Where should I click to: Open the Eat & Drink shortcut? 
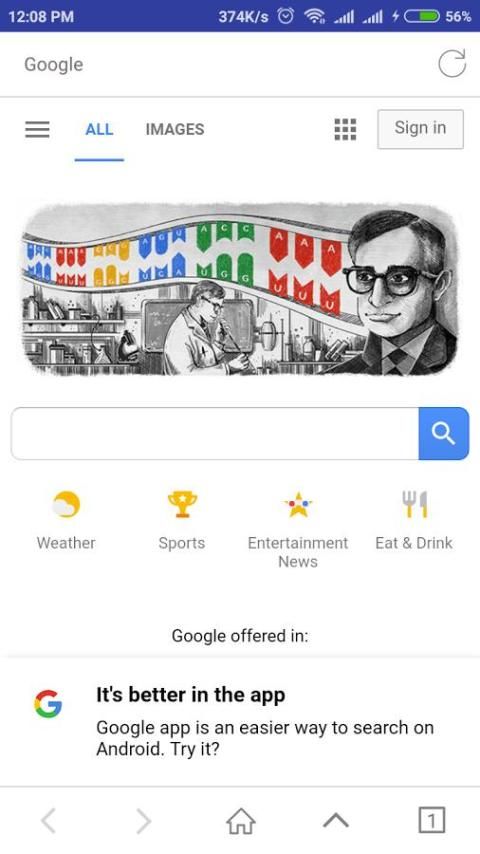(x=414, y=504)
